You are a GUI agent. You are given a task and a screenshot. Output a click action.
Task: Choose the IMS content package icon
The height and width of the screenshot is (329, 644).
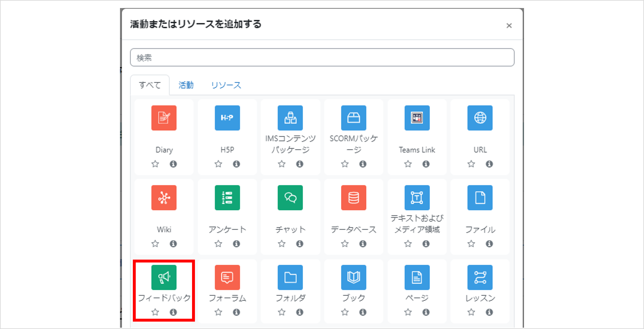[x=290, y=118]
